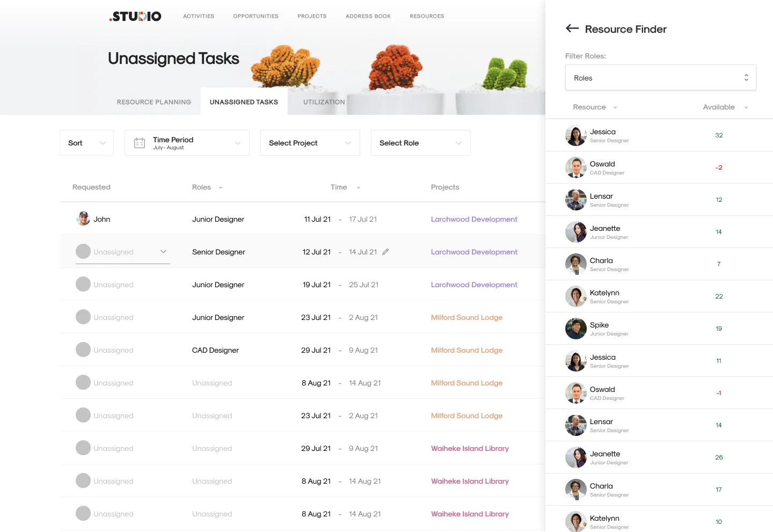The image size is (773, 532).
Task: Sort resources by the Available column arrow
Action: 746,108
